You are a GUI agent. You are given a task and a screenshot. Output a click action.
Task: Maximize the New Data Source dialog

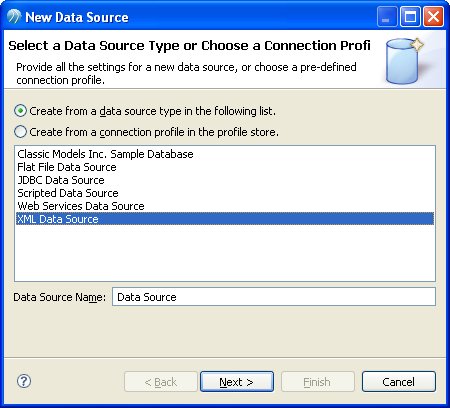[410, 17]
